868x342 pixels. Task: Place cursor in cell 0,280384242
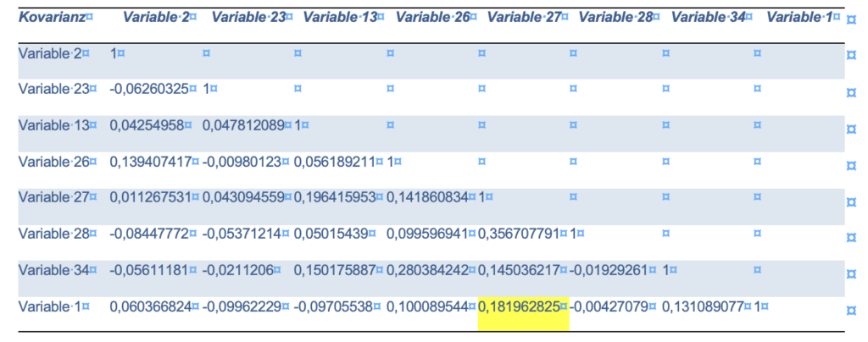[430, 269]
